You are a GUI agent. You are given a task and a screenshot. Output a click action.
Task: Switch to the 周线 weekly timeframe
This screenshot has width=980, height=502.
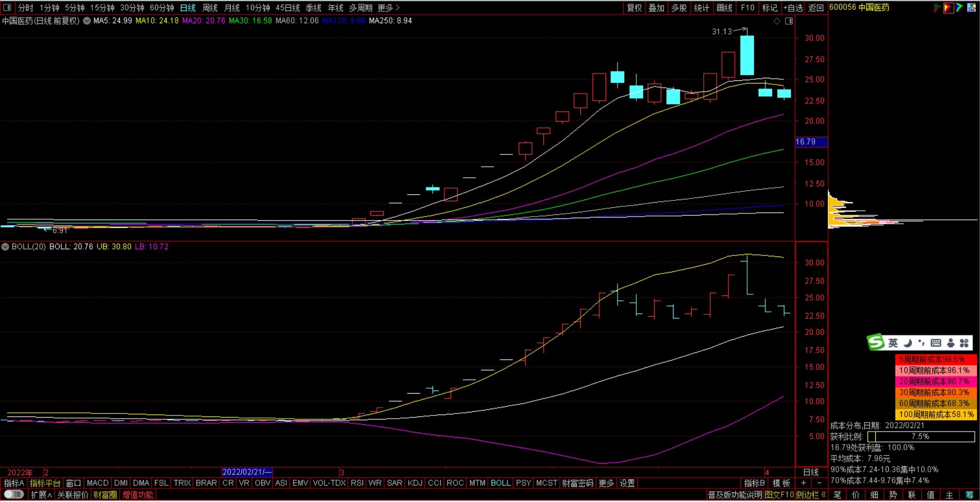(x=209, y=8)
